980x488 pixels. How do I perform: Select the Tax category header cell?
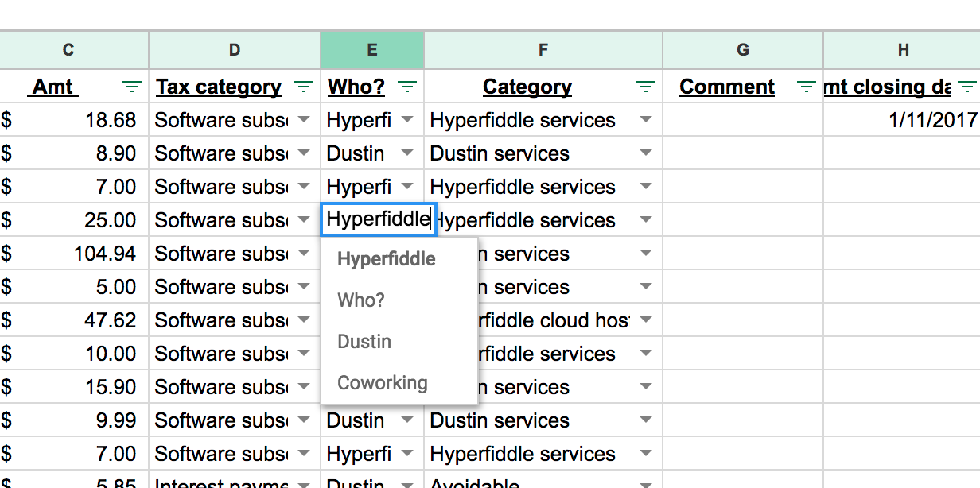pos(235,87)
